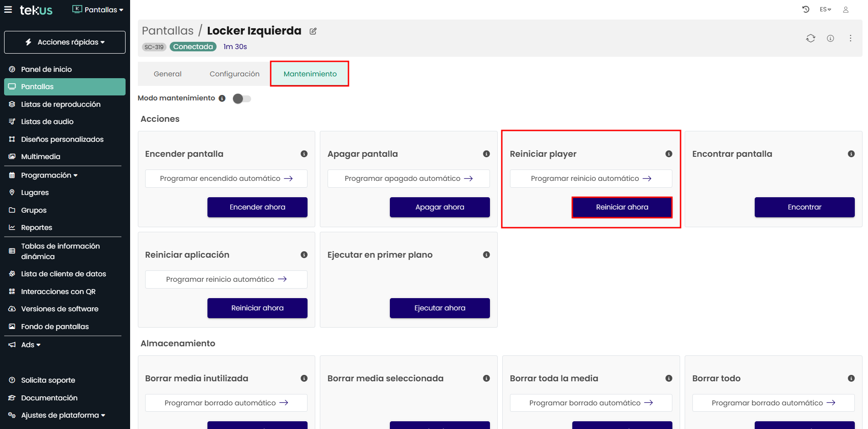Expand Programación in the sidebar
Screen dimensions: 868x429
[49, 175]
